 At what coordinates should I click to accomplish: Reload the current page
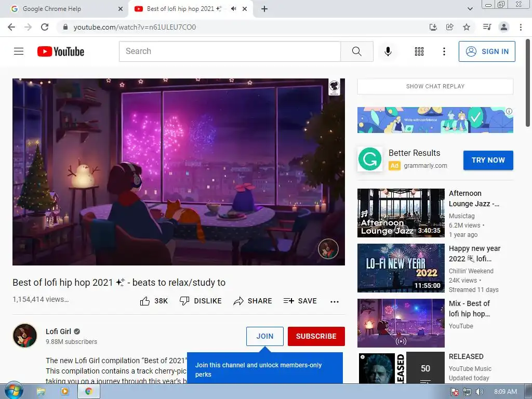[45, 27]
